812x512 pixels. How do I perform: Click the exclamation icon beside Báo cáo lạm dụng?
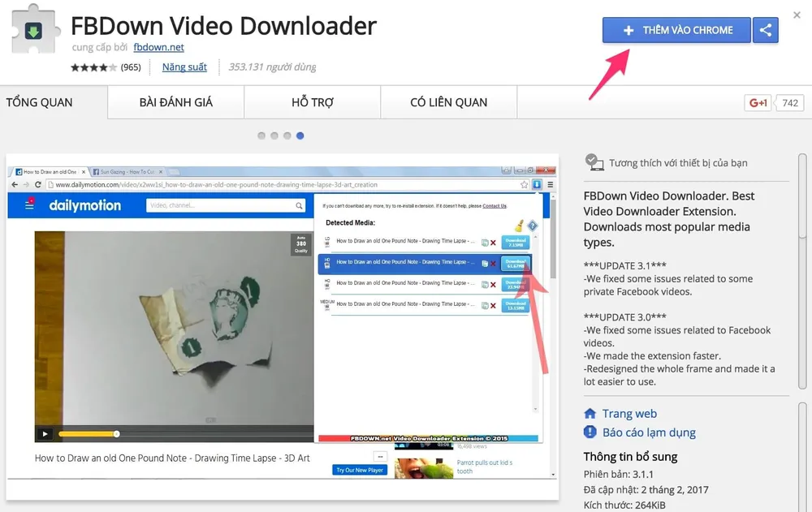589,432
